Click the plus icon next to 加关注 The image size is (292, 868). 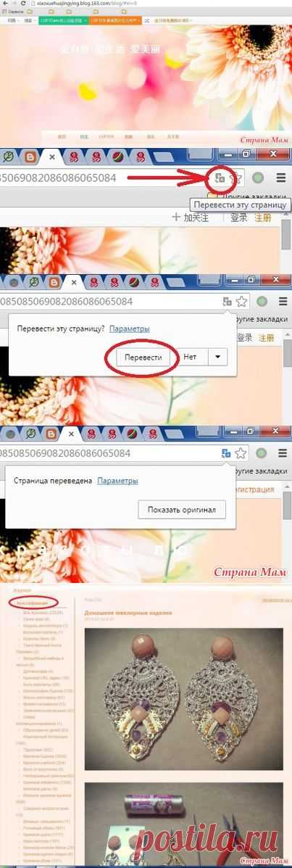point(176,218)
